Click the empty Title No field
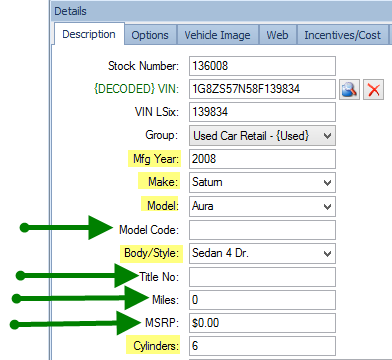 tap(262, 277)
